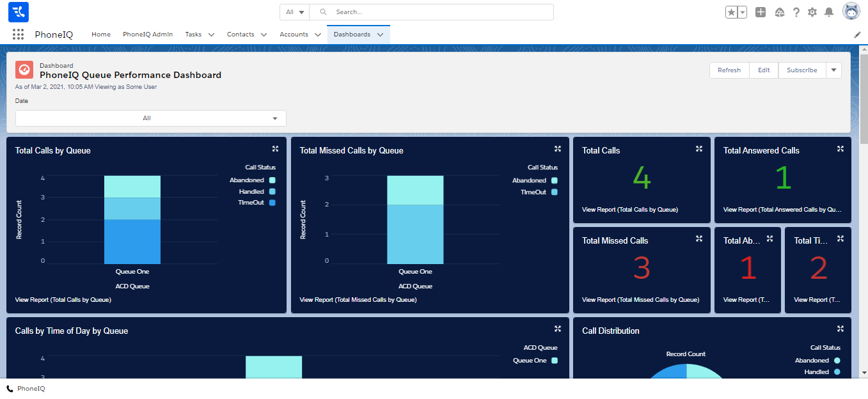Screen dimensions: 868x399
Task: Click the Help question mark icon
Action: click(x=796, y=12)
